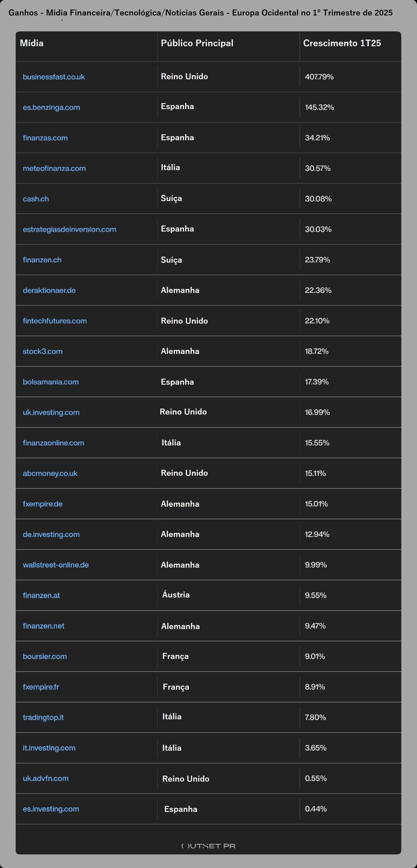Visit fintechfutures.com link
The width and height of the screenshot is (417, 868).
(x=55, y=321)
